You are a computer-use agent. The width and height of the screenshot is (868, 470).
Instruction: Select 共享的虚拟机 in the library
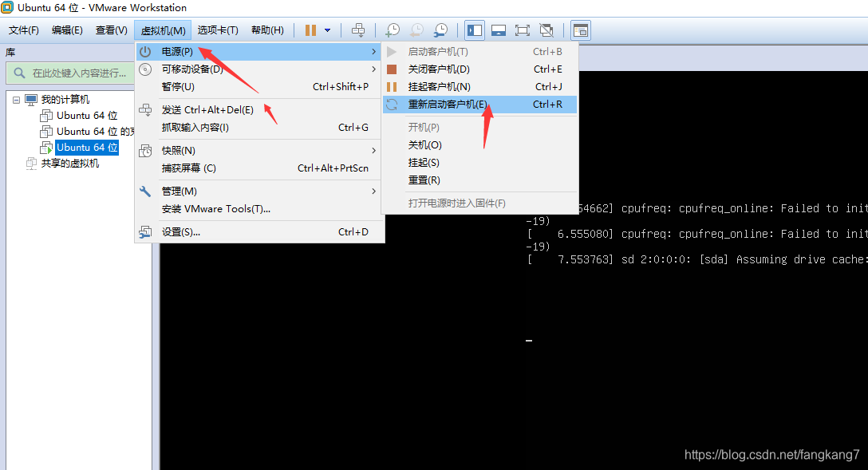[70, 164]
